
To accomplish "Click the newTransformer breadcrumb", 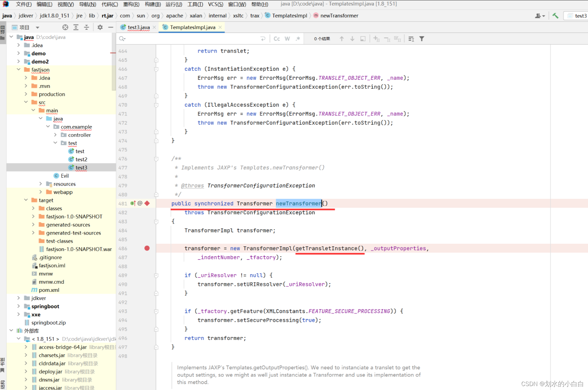I will (x=336, y=16).
